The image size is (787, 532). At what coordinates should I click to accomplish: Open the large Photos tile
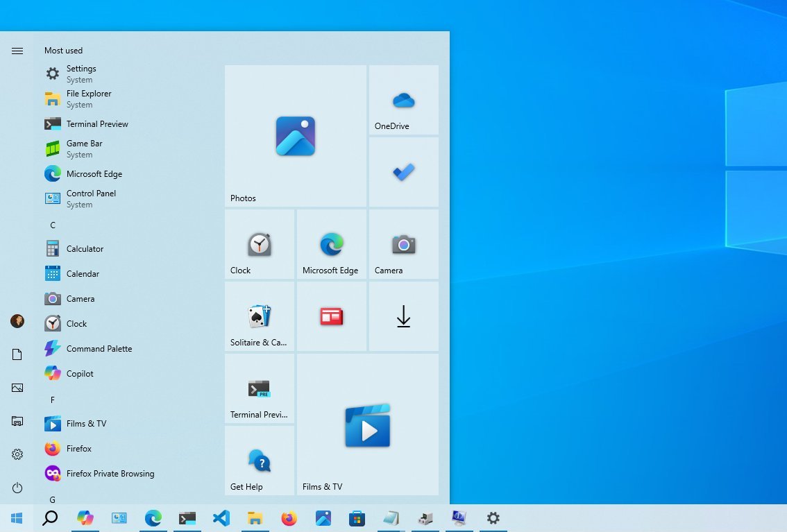(x=296, y=136)
